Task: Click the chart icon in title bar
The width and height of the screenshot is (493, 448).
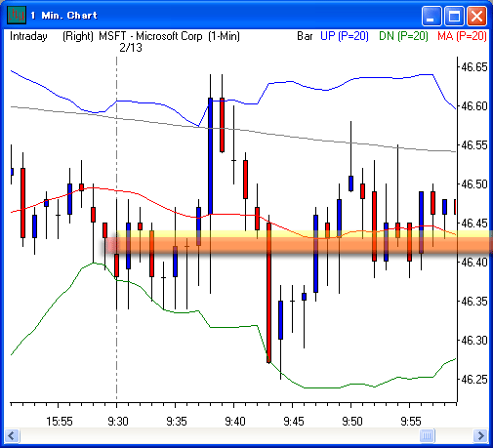Action: pos(17,16)
